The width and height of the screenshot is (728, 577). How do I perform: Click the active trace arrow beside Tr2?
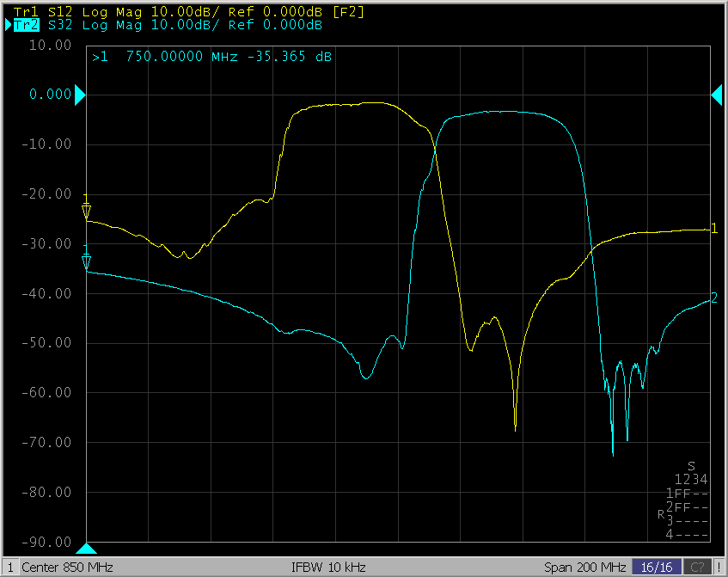coord(9,25)
